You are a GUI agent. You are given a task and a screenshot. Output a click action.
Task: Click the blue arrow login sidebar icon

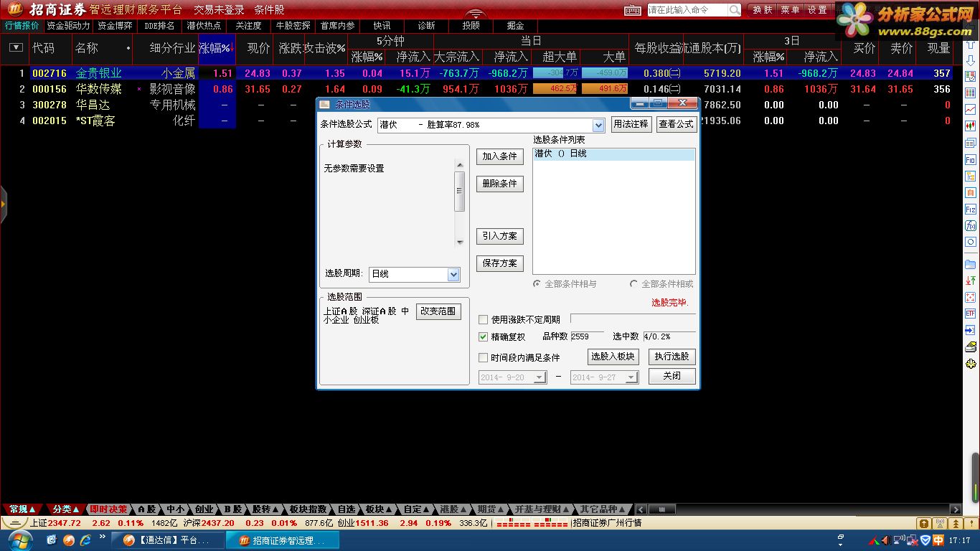pos(971,331)
